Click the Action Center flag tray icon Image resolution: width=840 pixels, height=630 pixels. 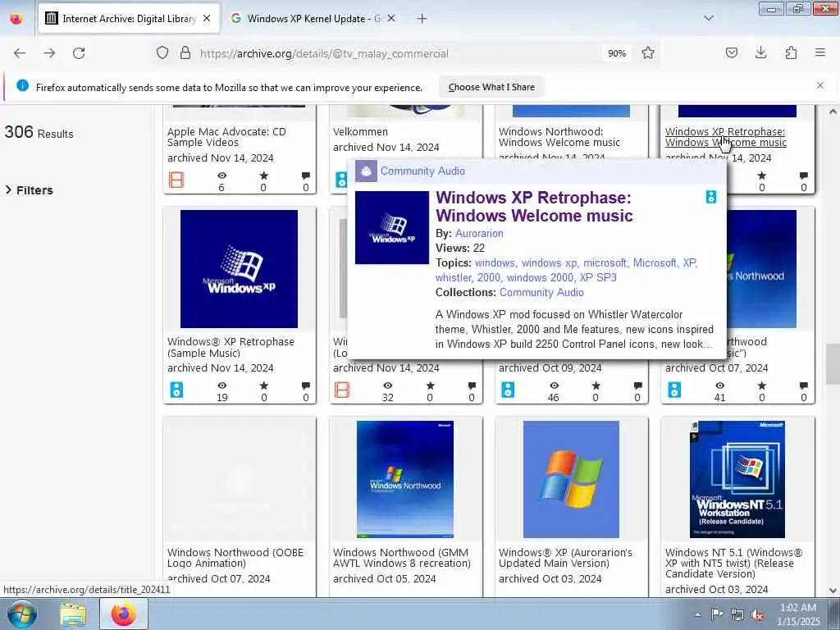click(717, 614)
